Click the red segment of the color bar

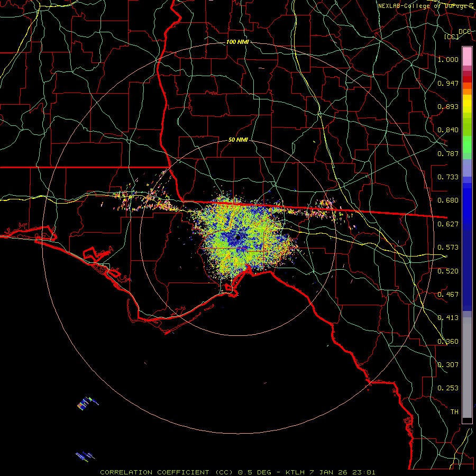tap(467, 79)
